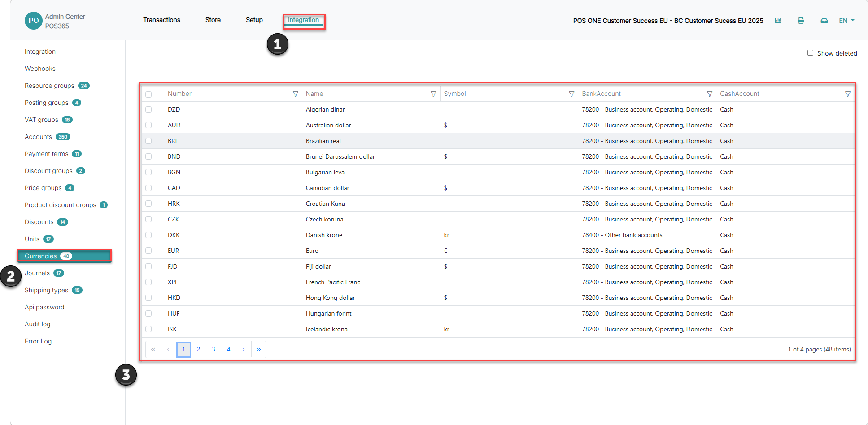Go to next page arrow
Image resolution: width=868 pixels, height=425 pixels.
[x=244, y=349]
